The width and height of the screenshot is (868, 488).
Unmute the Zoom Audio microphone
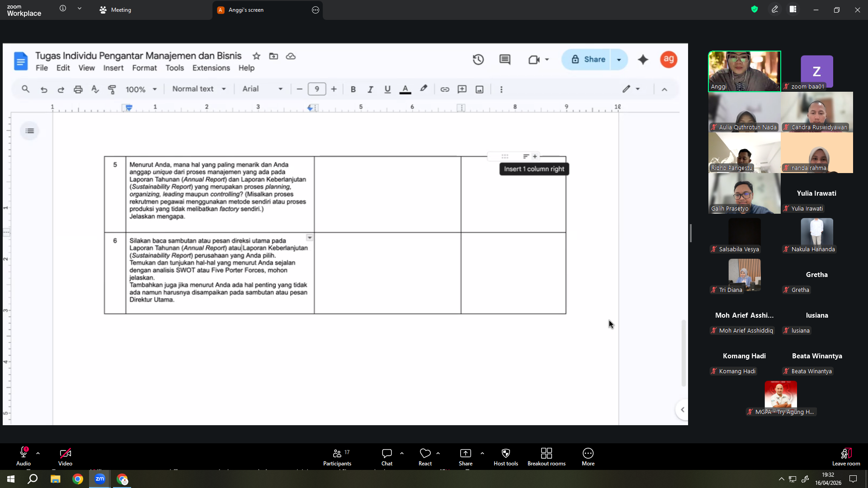click(24, 457)
